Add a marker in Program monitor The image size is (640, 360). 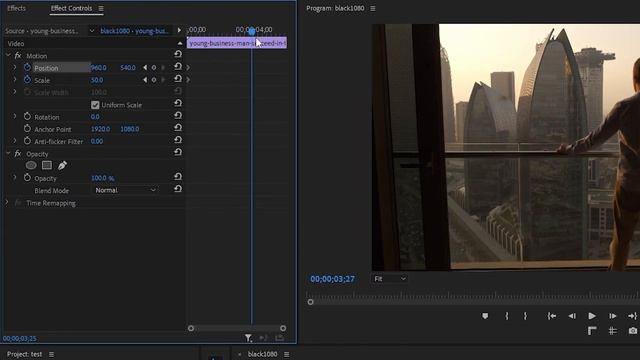(x=485, y=316)
